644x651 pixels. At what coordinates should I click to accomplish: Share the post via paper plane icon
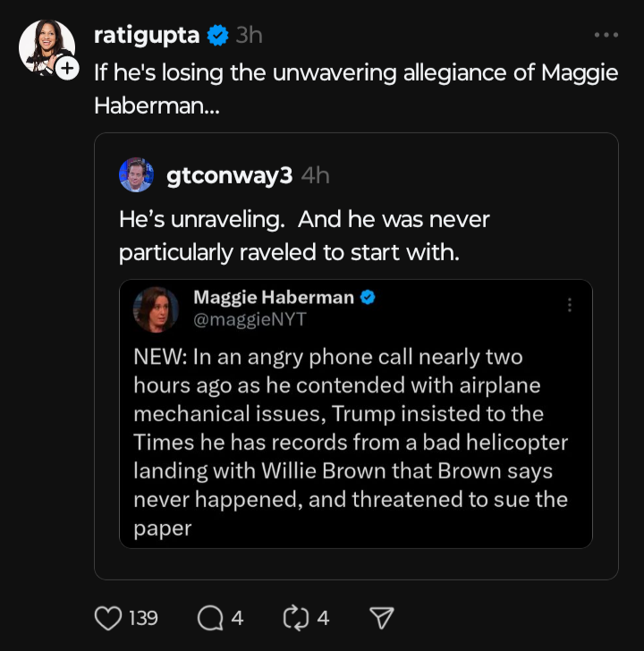point(382,617)
